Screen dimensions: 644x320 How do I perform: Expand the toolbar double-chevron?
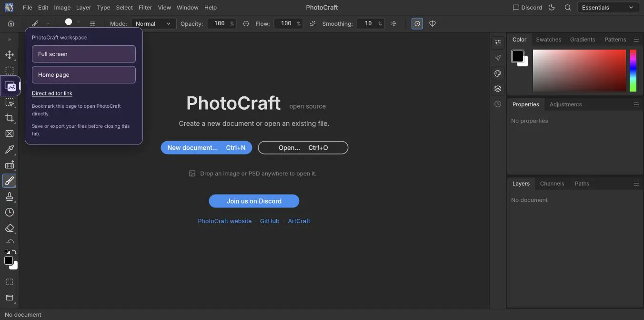9,40
